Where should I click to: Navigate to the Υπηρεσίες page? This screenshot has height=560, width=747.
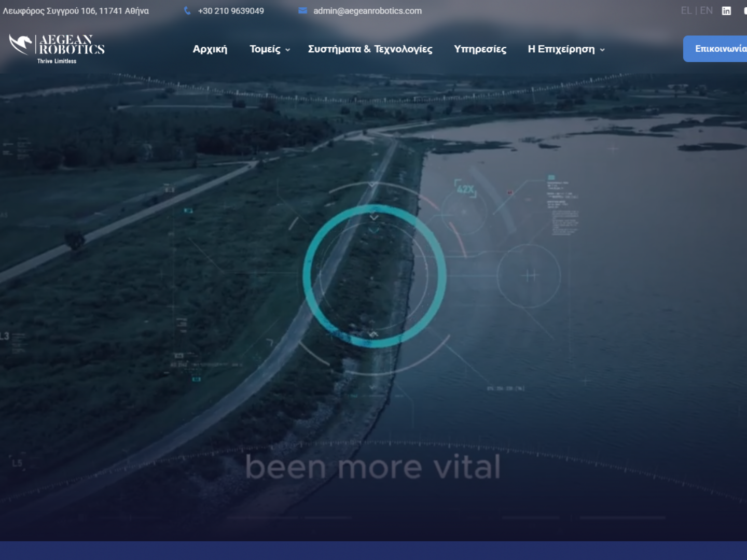tap(480, 49)
